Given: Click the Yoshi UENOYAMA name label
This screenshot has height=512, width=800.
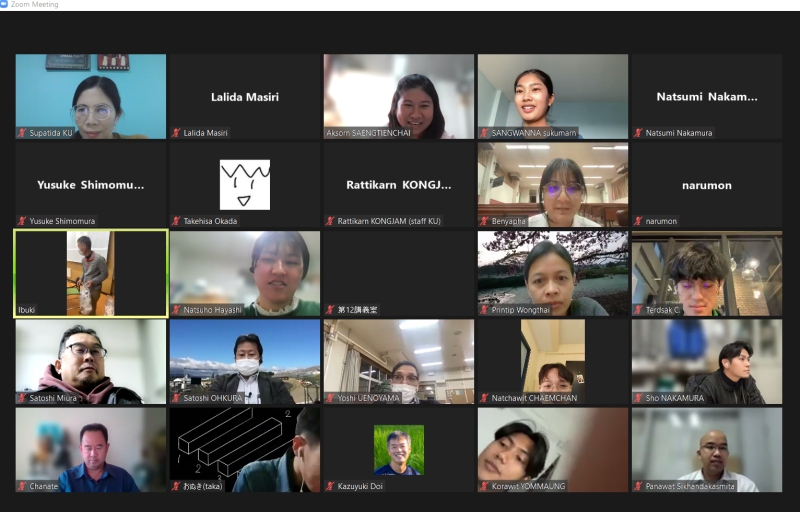Looking at the screenshot, I should point(369,398).
